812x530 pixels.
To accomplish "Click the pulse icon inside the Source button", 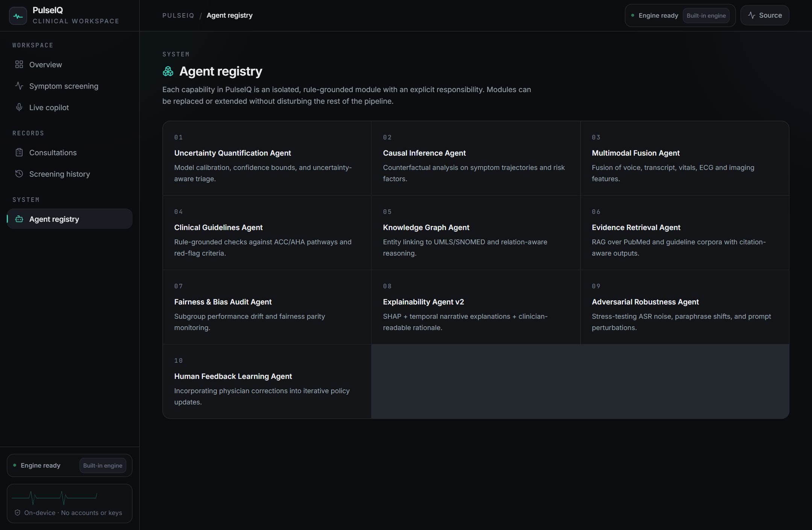I will pyautogui.click(x=751, y=15).
